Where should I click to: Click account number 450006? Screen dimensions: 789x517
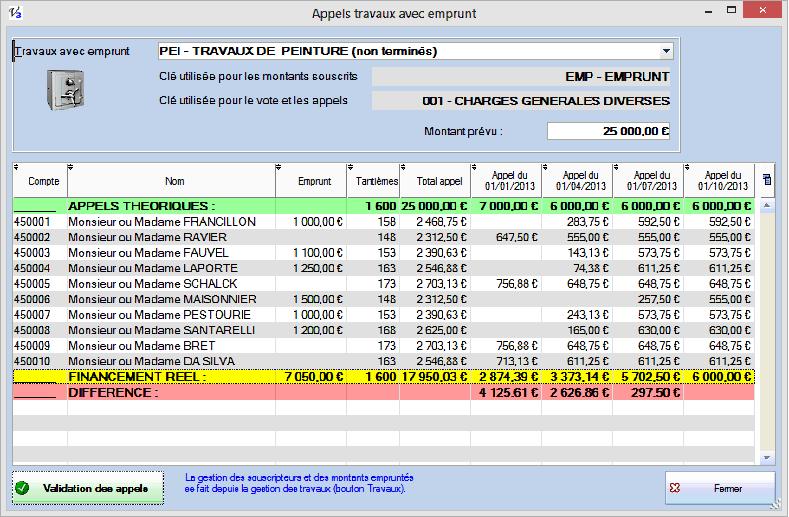[x=32, y=300]
